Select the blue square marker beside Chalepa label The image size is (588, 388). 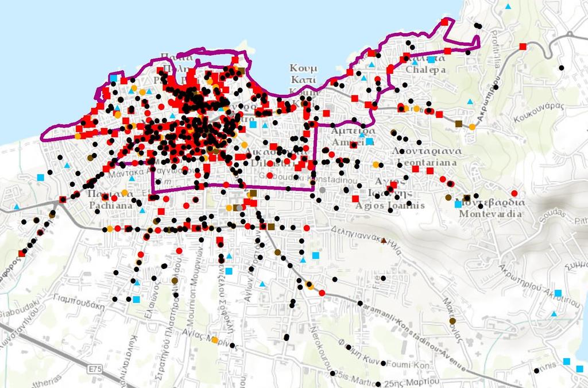coord(432,59)
